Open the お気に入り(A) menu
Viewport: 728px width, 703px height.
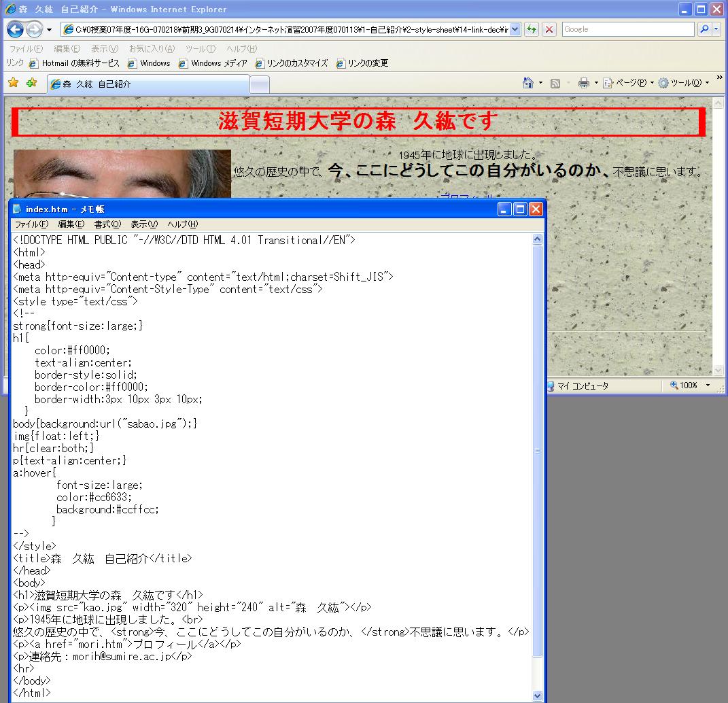[x=152, y=49]
